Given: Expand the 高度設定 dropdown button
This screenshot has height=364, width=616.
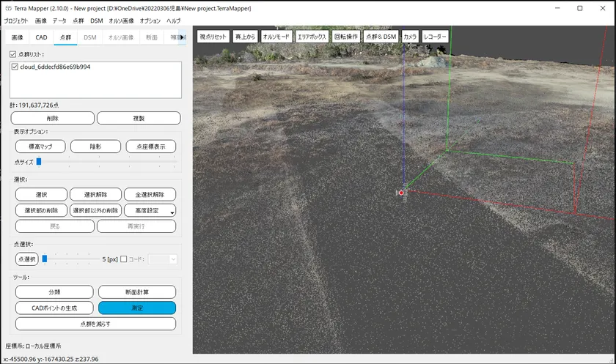Looking at the screenshot, I should tap(151, 211).
